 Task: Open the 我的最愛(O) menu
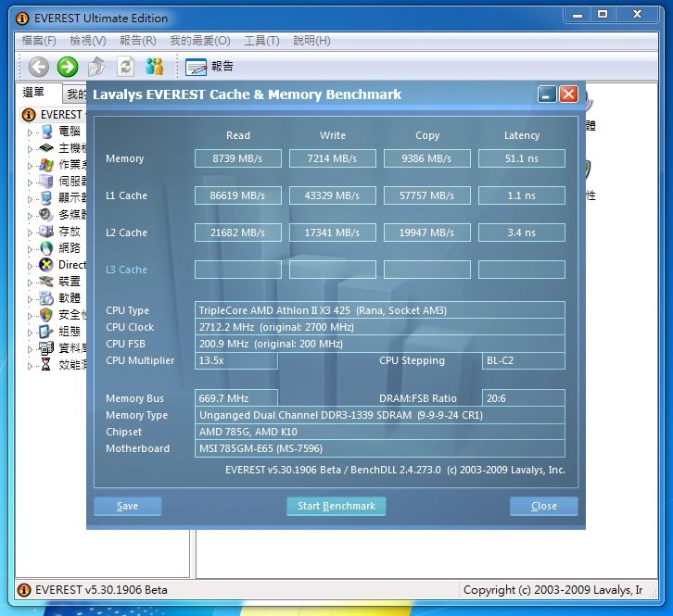tap(200, 41)
